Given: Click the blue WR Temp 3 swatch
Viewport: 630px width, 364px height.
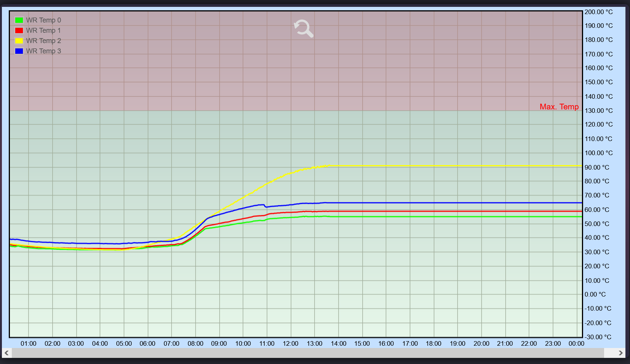Looking at the screenshot, I should tap(19, 51).
